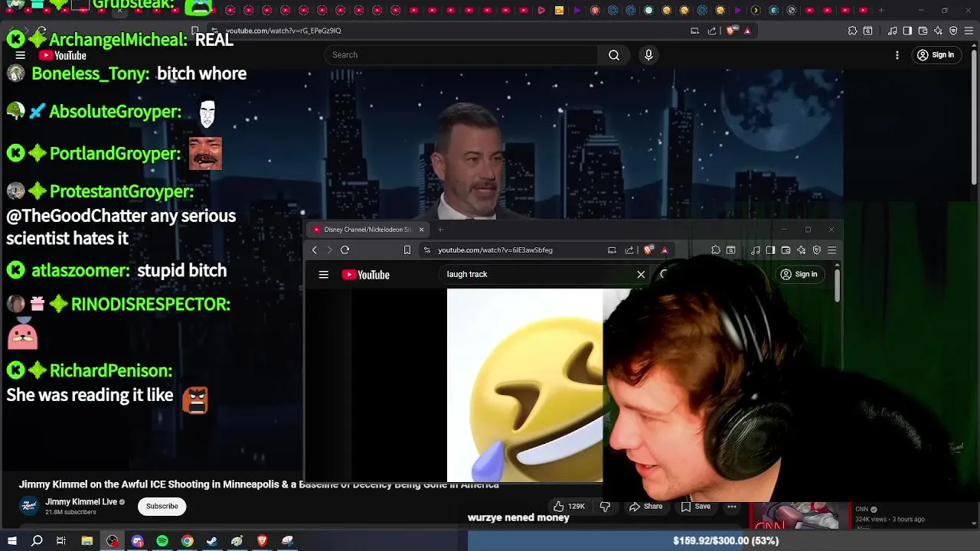980x551 pixels.
Task: Click the 'laugh track' search box
Action: point(536,274)
